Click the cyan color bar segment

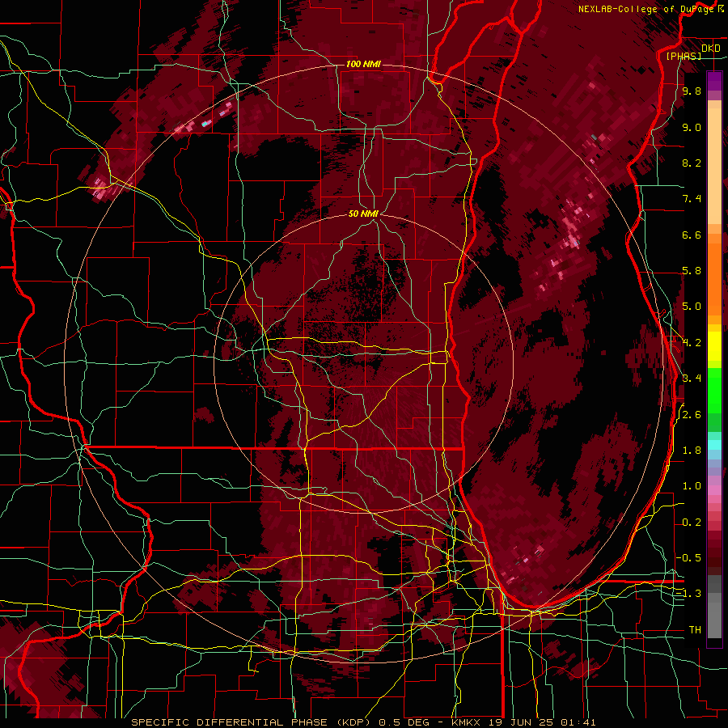pyautogui.click(x=714, y=445)
